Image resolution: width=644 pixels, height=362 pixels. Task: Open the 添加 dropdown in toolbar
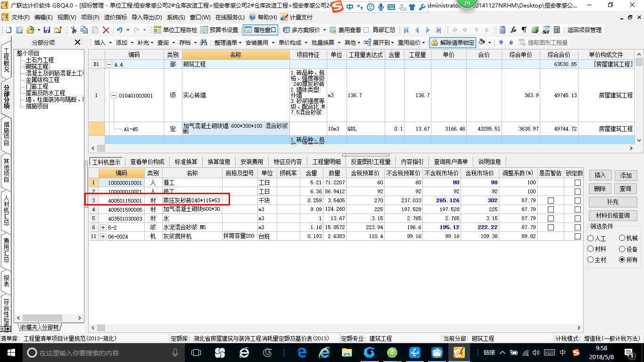point(124,42)
